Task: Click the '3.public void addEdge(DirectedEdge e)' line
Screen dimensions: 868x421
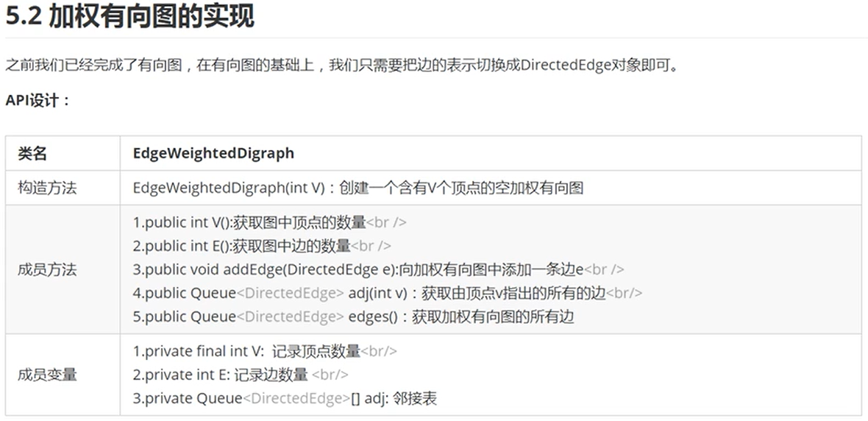Action: (379, 270)
